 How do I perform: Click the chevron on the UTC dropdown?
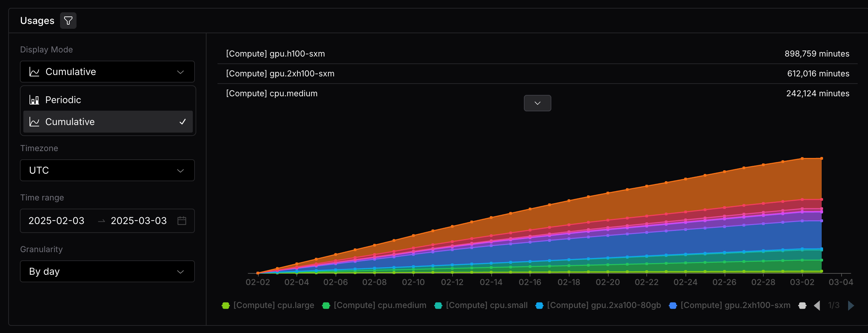(180, 171)
